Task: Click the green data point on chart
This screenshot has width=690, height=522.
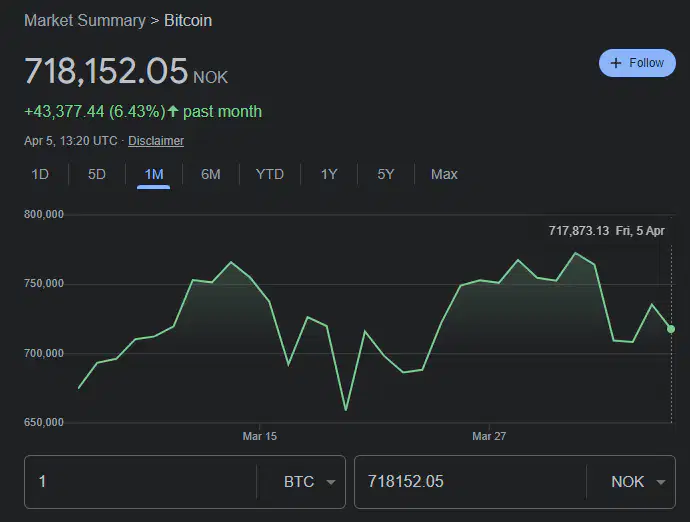Action: pos(671,329)
